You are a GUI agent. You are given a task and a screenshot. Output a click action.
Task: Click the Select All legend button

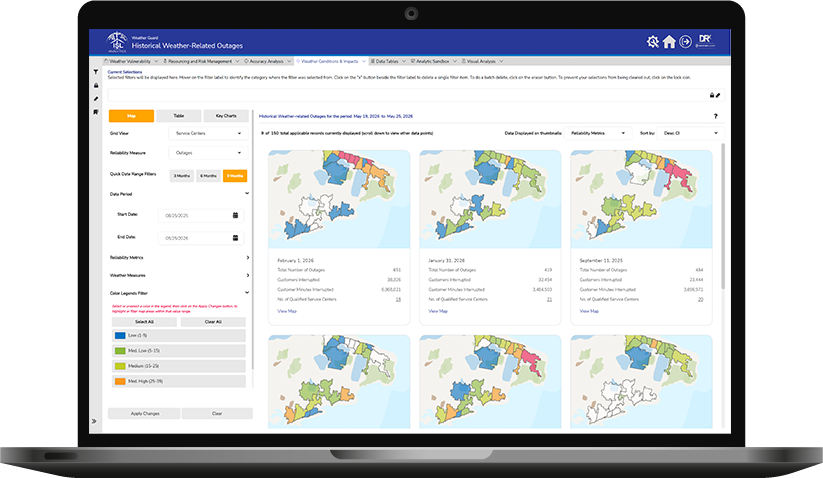point(144,322)
